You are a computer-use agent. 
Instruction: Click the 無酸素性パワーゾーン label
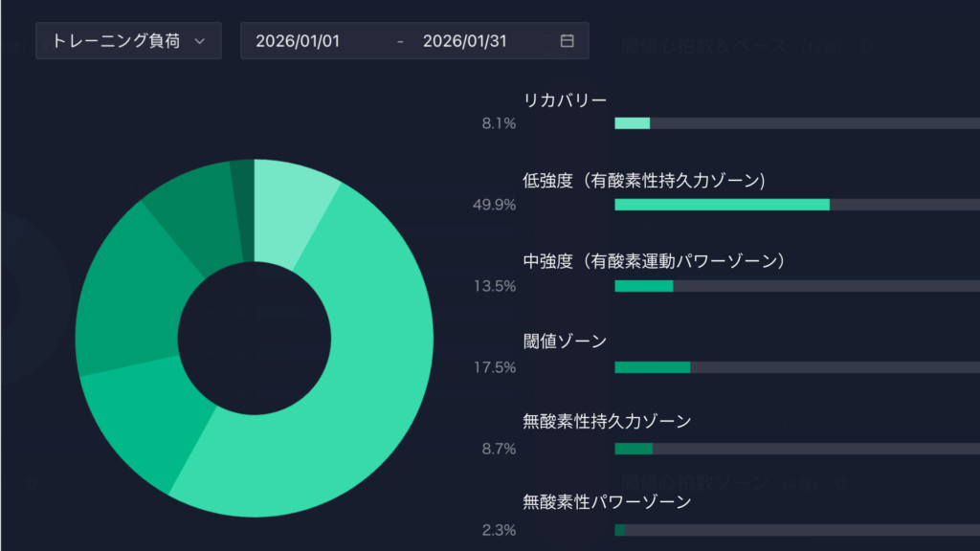[x=607, y=501]
